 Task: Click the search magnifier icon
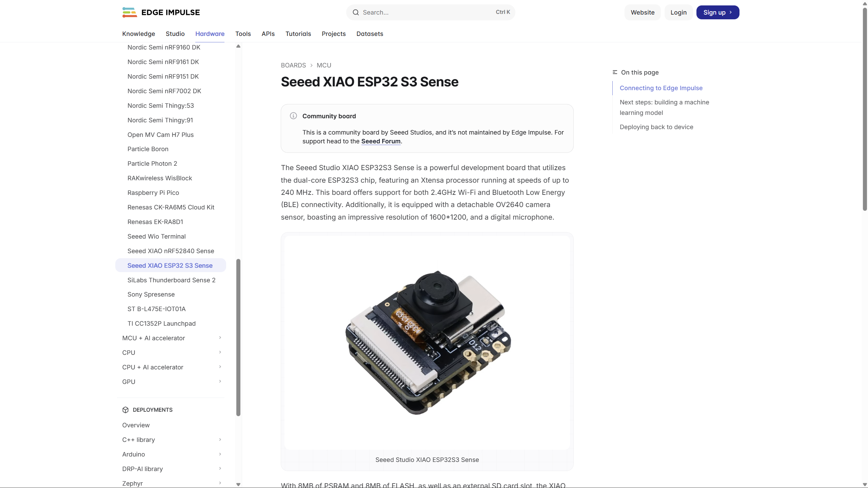click(x=355, y=12)
